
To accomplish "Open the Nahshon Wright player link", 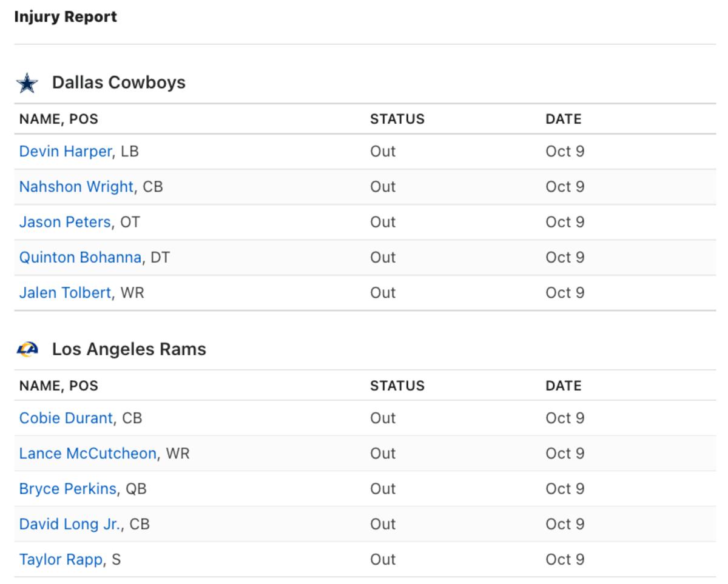I will pos(76,186).
